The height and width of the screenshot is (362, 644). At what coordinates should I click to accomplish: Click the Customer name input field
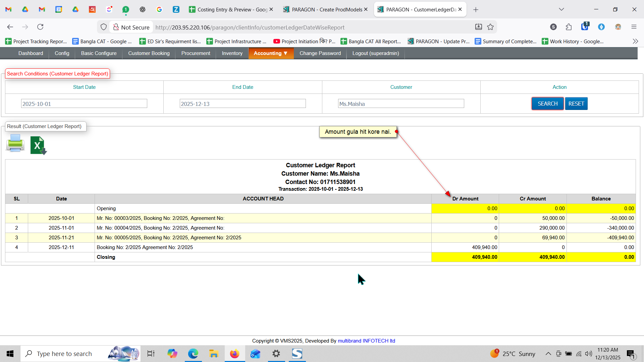pyautogui.click(x=401, y=104)
